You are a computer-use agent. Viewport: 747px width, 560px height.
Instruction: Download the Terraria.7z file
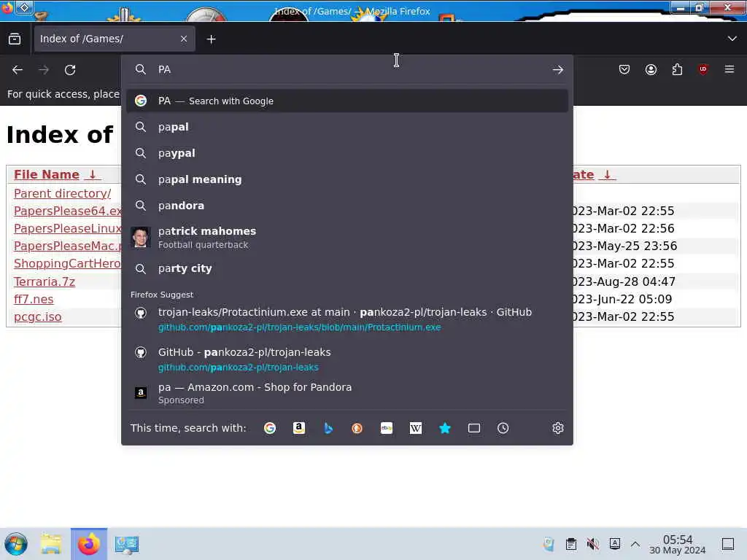coord(44,281)
